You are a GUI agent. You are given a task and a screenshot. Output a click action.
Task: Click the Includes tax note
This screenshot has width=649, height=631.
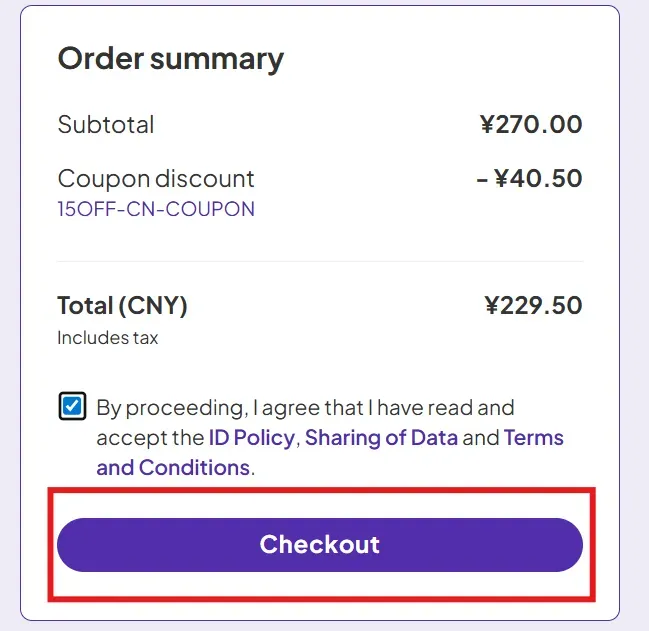(108, 337)
